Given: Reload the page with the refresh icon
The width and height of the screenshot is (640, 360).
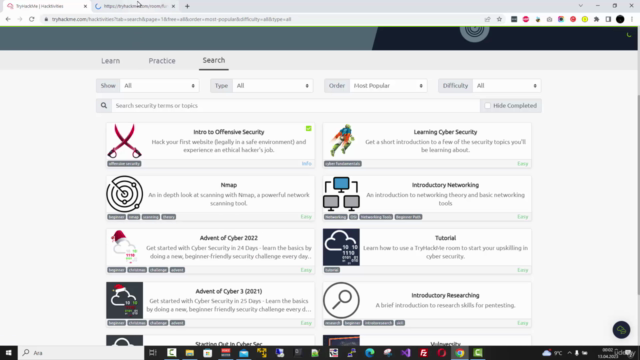Looking at the screenshot, I should click(x=31, y=19).
